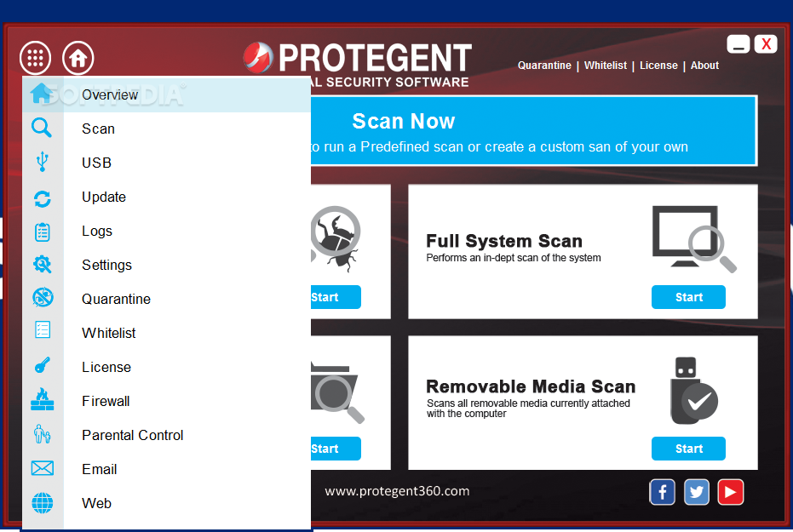Click the Removable Media USB drive icon
Image resolution: width=793 pixels, height=532 pixels.
(693, 391)
